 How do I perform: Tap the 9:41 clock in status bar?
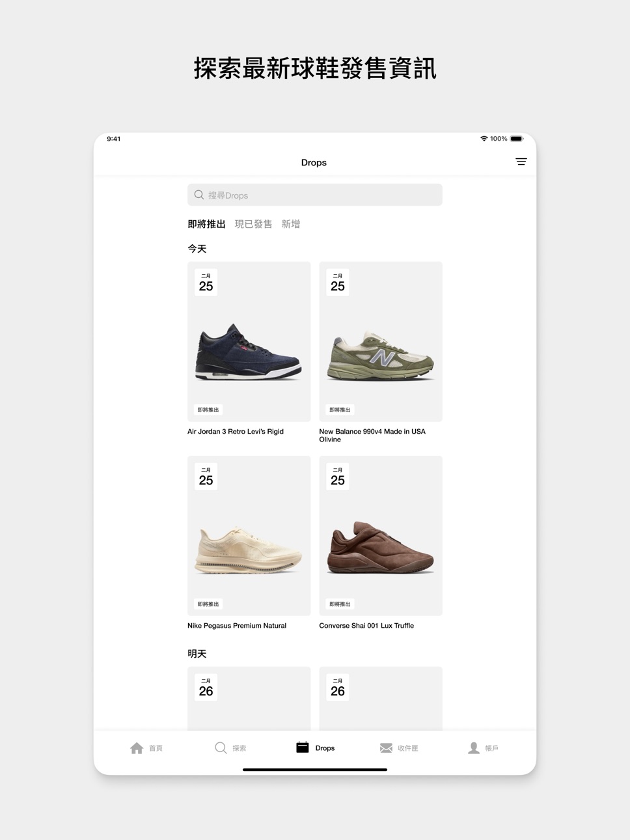114,139
